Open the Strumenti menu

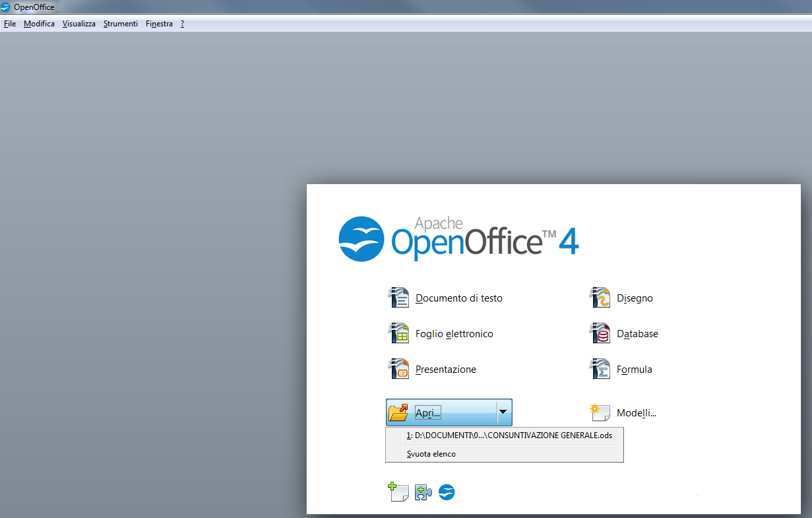click(x=121, y=24)
